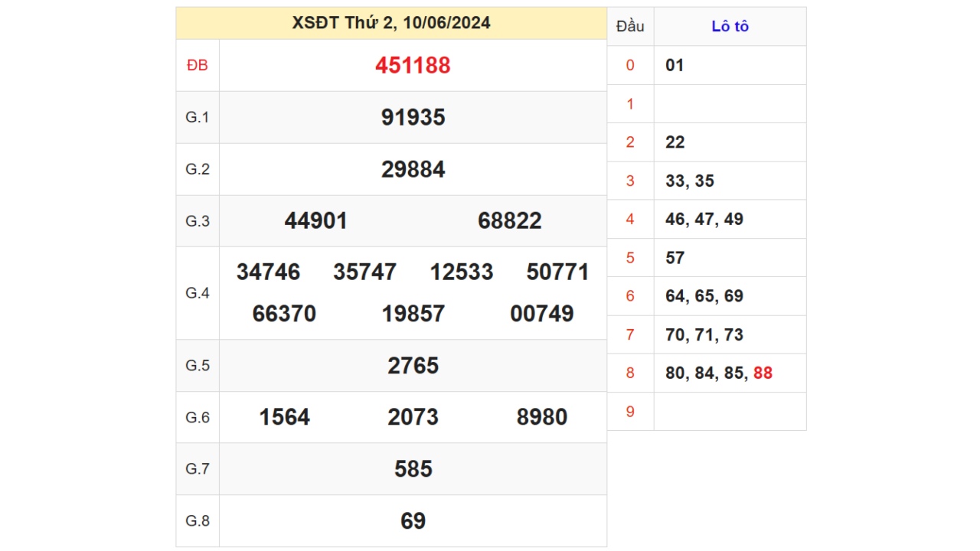Click head digit 9 in Đầu column
The image size is (980, 551).
click(x=630, y=412)
